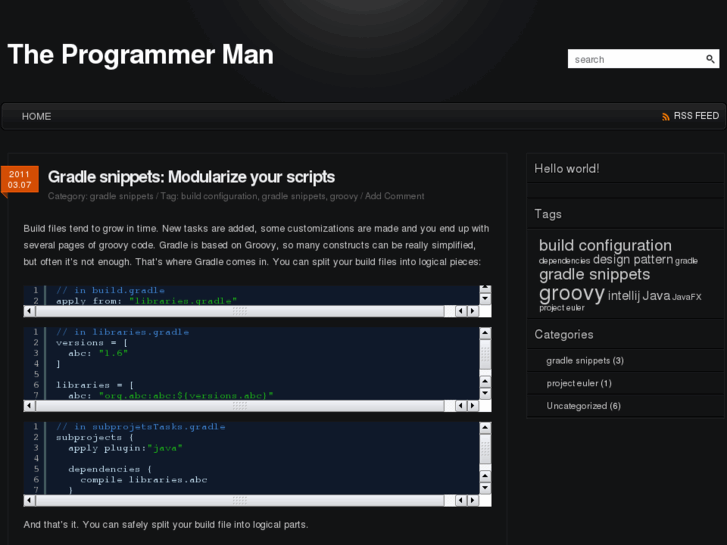Click far-left arrow of subprojetsTasks.gradle horizontal scrollbar

click(x=29, y=500)
